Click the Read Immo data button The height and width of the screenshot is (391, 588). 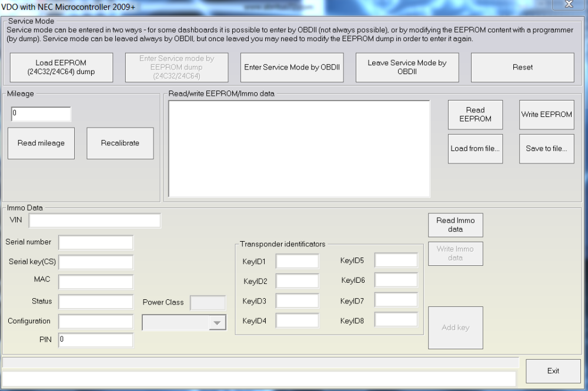click(x=455, y=225)
